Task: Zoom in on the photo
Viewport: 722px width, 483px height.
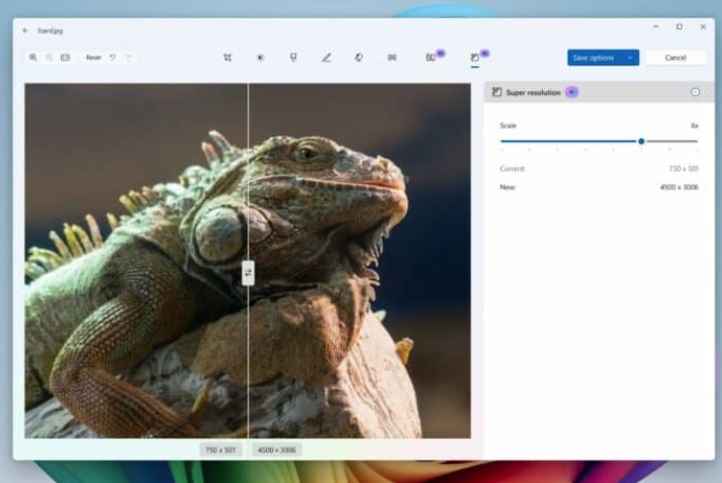Action: [33, 57]
